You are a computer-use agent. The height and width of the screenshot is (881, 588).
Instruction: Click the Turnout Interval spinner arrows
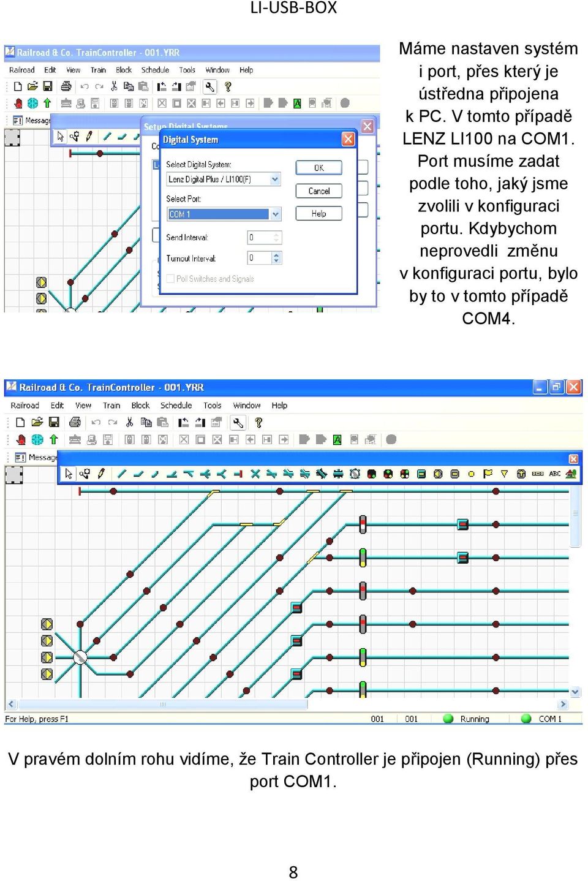point(276,258)
